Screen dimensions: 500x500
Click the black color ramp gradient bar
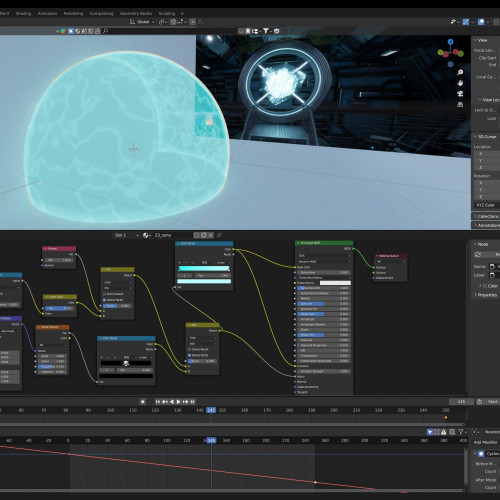click(x=126, y=363)
